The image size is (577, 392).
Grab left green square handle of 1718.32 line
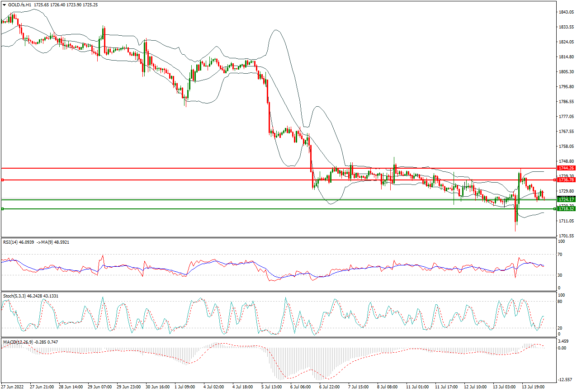point(3,209)
